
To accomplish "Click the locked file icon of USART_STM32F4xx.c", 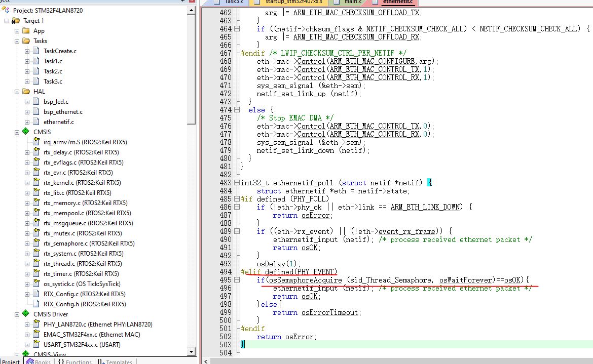I will click(36, 344).
